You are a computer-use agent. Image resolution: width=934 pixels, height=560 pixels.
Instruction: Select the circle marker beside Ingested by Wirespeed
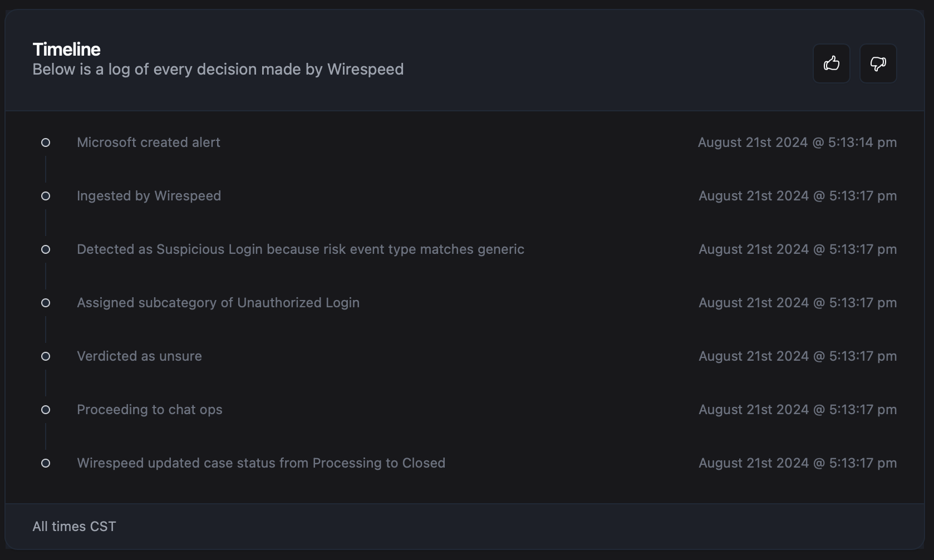[46, 196]
